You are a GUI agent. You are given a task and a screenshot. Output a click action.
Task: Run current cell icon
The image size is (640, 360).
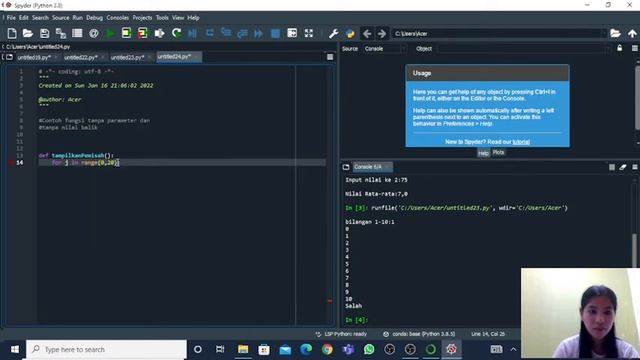point(127,33)
